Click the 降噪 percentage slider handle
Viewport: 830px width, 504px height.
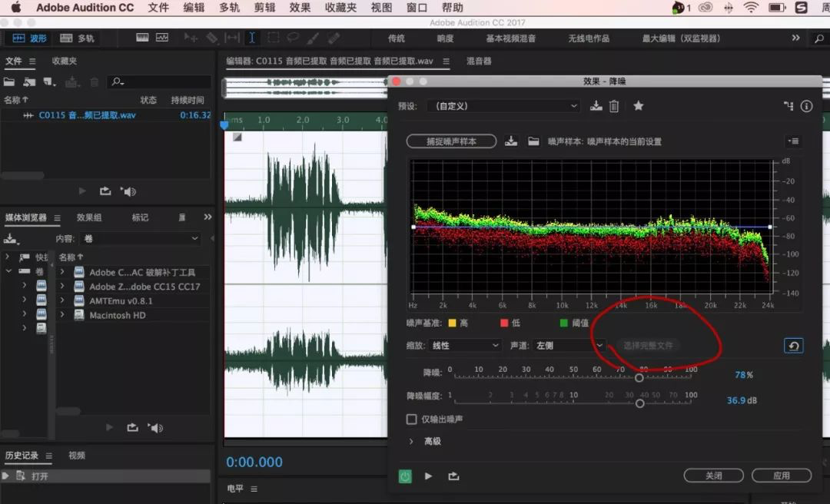639,378
